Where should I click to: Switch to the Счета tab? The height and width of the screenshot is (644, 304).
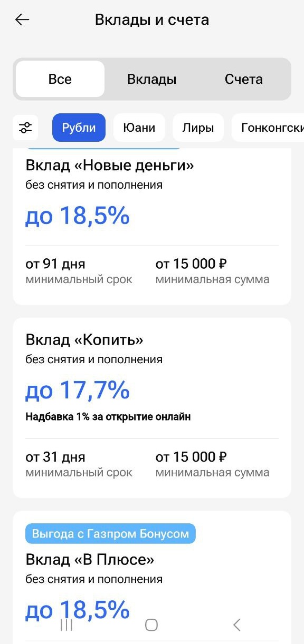244,79
